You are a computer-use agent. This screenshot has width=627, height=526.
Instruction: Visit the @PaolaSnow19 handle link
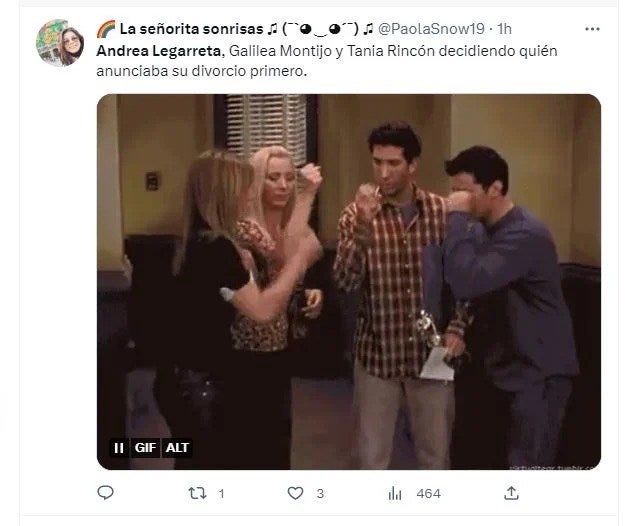(431, 29)
